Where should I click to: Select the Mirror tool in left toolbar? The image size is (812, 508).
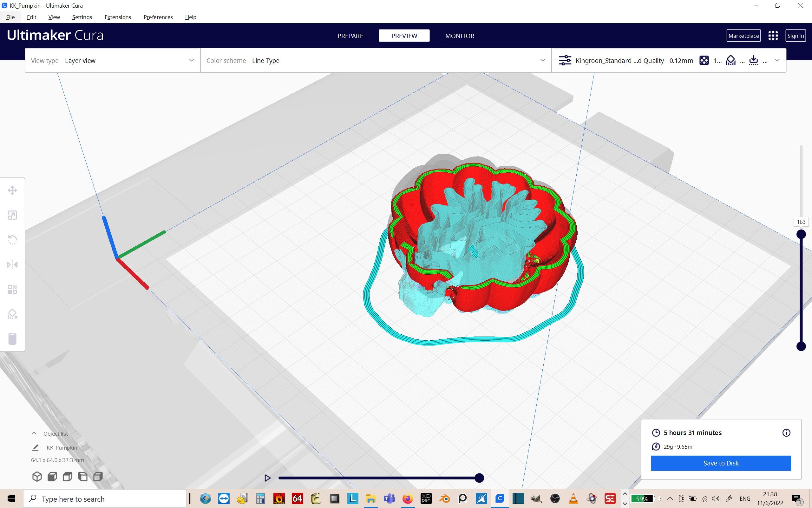(12, 265)
